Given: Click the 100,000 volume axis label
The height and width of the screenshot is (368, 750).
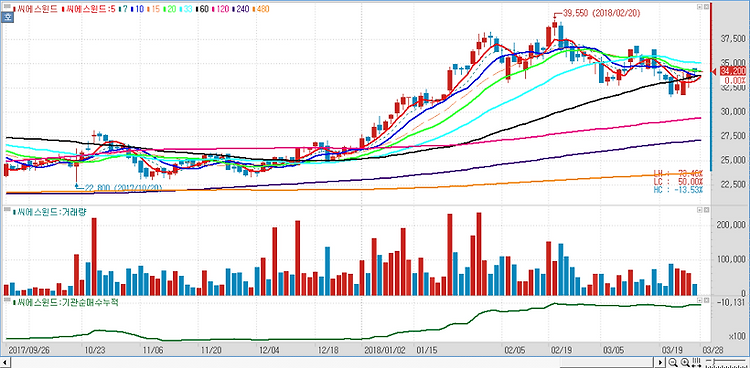Looking at the screenshot, I should tap(730, 259).
